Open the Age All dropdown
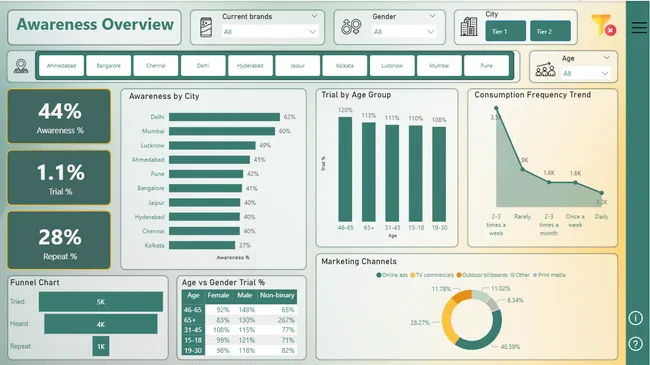Screen dimensions: 650x365 [585, 73]
